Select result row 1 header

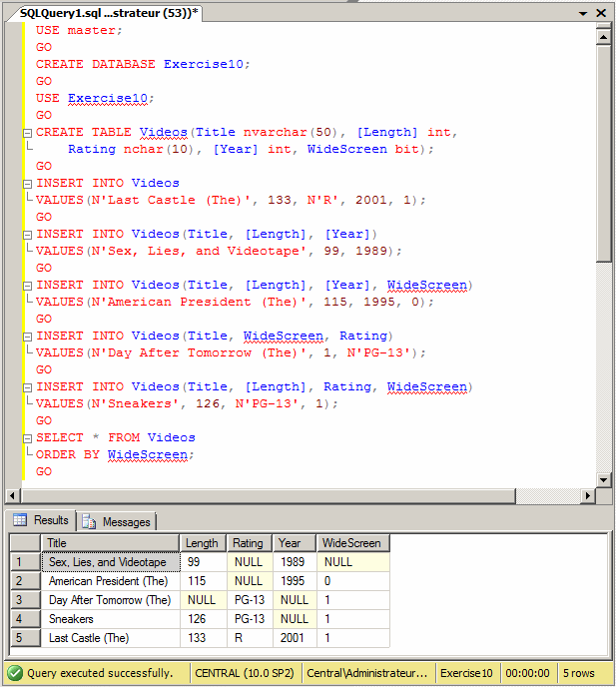[x=25, y=562]
